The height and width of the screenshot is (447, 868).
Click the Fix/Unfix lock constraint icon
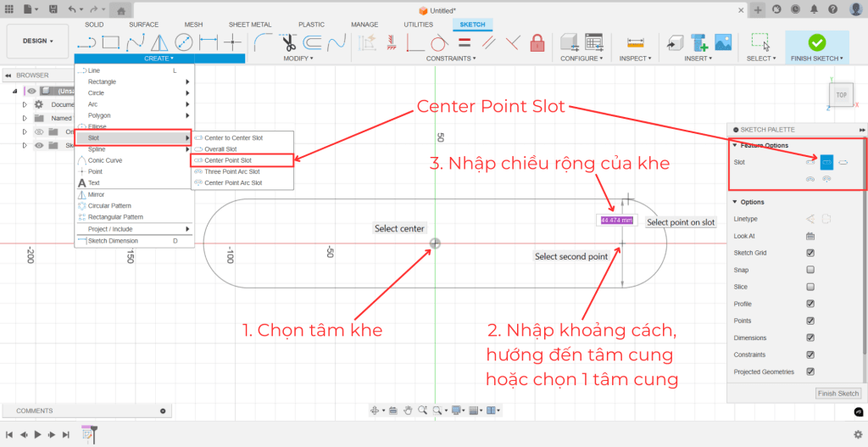click(x=537, y=42)
